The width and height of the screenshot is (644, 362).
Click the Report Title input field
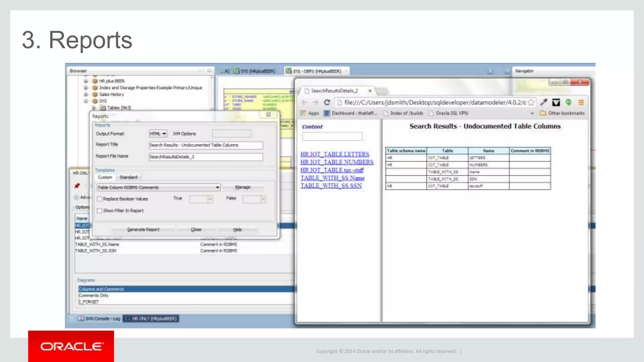[x=206, y=145]
